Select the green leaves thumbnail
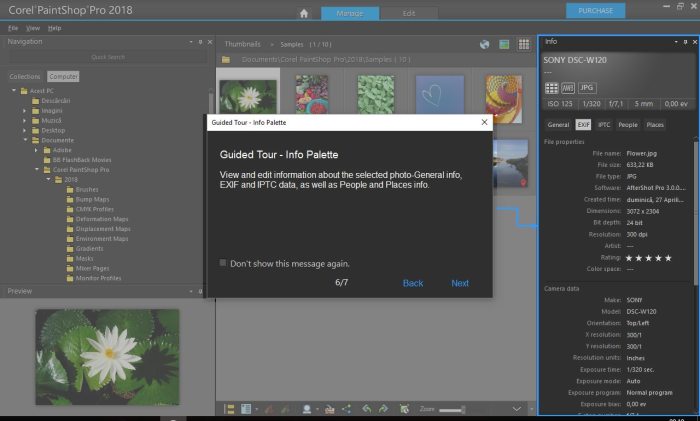The width and height of the screenshot is (700, 421). pos(376,94)
